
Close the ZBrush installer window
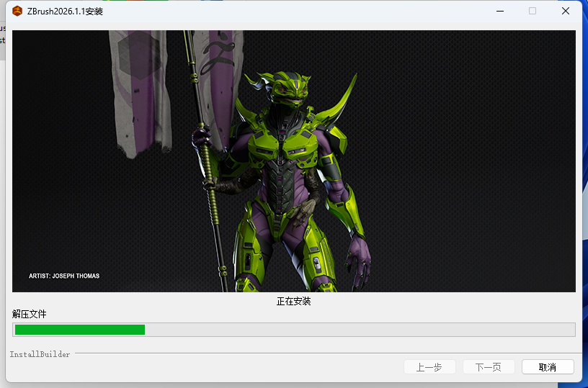(x=566, y=12)
